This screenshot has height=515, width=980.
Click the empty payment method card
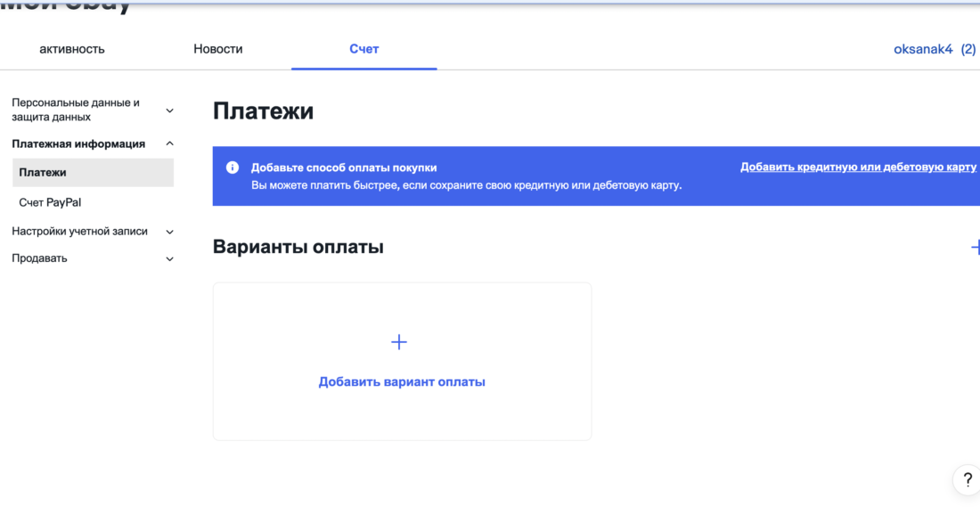click(x=401, y=361)
